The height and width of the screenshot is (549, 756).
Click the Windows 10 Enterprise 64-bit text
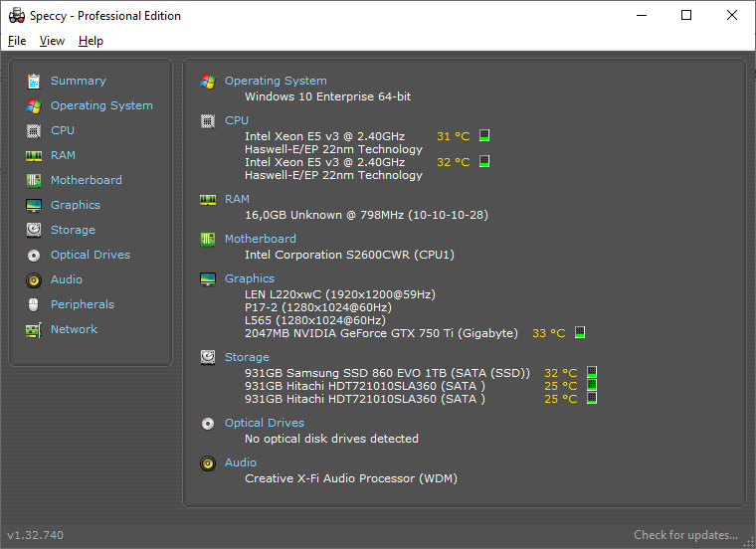coord(327,96)
